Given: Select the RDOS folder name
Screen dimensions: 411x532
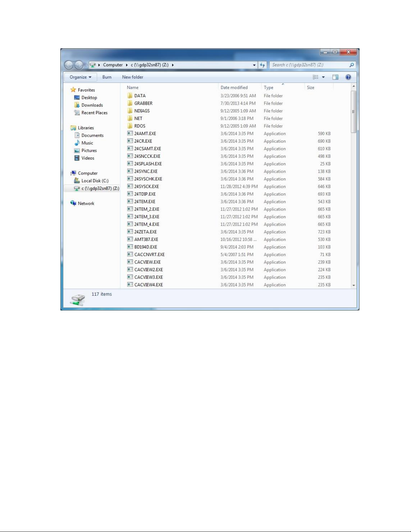Looking at the screenshot, I should (x=140, y=126).
